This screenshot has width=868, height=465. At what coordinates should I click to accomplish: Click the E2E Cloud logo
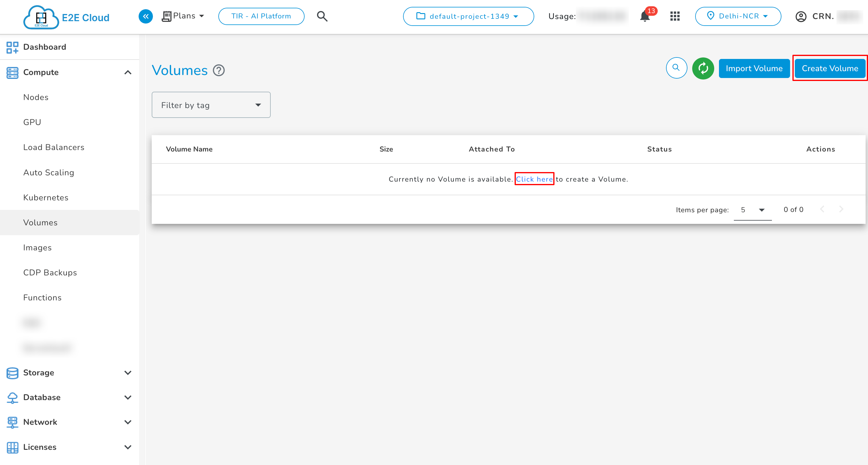click(66, 17)
